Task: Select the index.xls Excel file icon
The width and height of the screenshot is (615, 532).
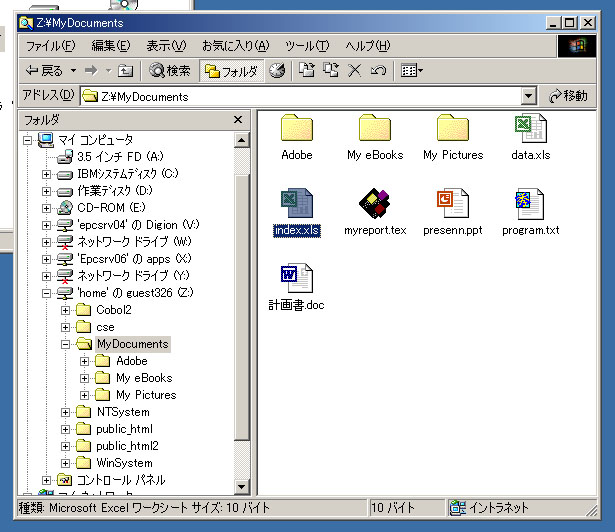Action: pyautogui.click(x=297, y=203)
